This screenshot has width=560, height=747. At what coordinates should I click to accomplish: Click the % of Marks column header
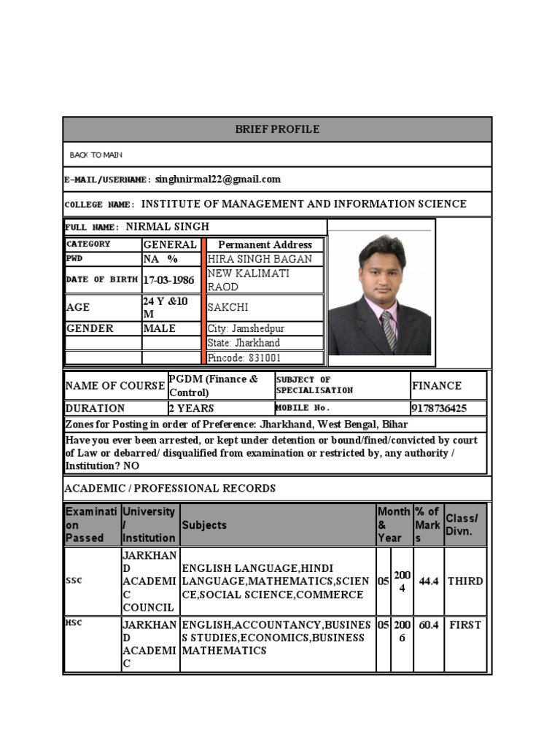click(x=429, y=525)
